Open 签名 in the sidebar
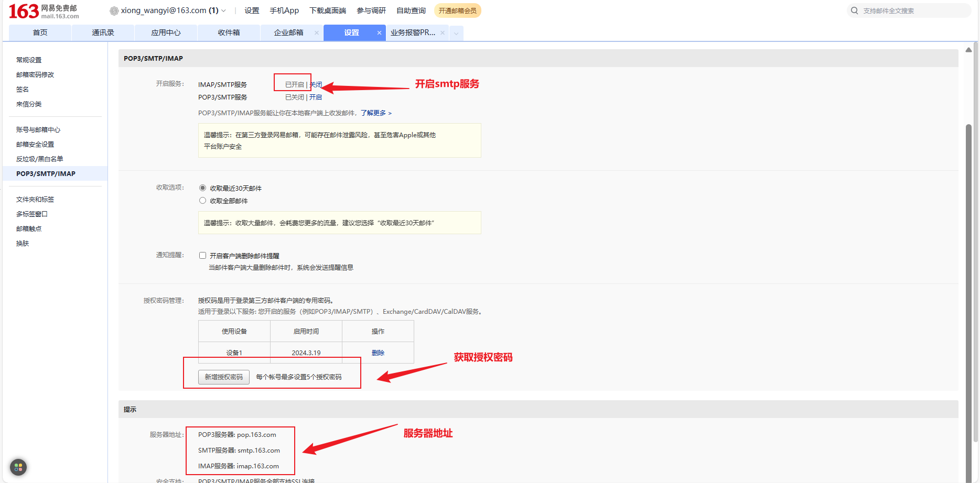The image size is (980, 483). [23, 89]
